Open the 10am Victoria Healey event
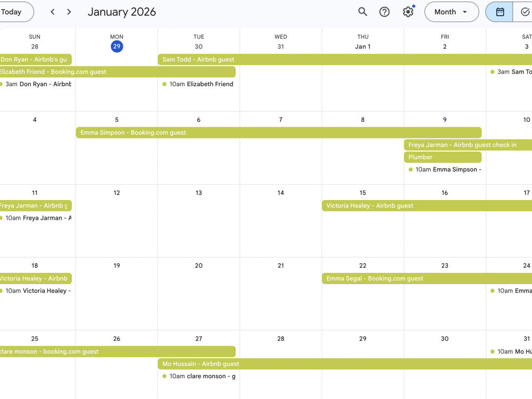The image size is (532, 399). click(x=36, y=291)
